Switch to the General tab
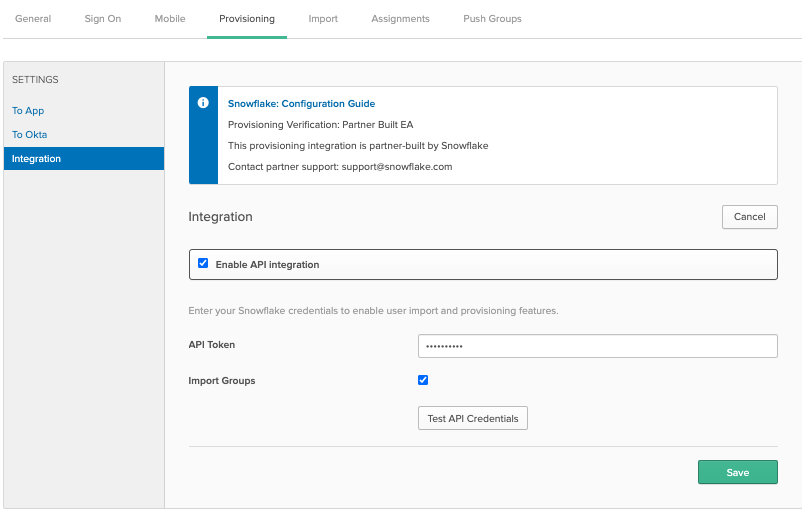 tap(33, 19)
